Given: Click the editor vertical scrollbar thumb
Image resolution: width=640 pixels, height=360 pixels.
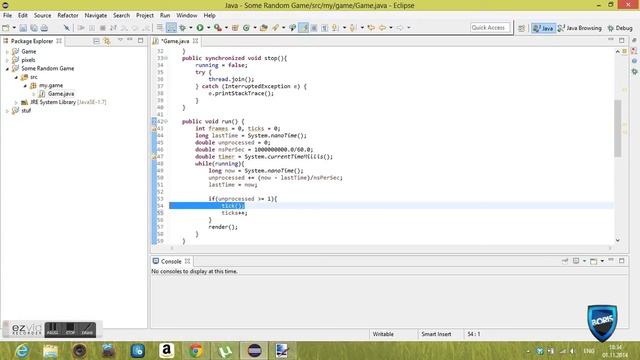Looking at the screenshot, I should tap(618, 128).
